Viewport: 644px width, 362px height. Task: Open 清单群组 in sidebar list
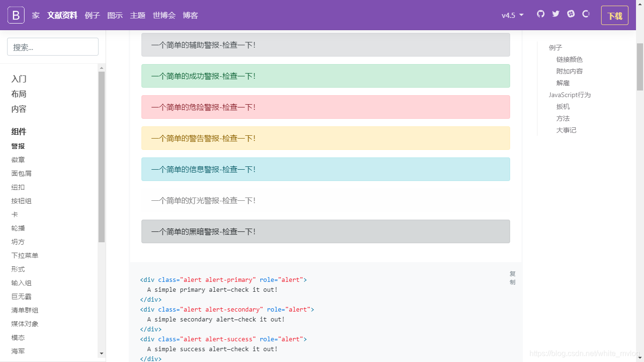point(25,310)
